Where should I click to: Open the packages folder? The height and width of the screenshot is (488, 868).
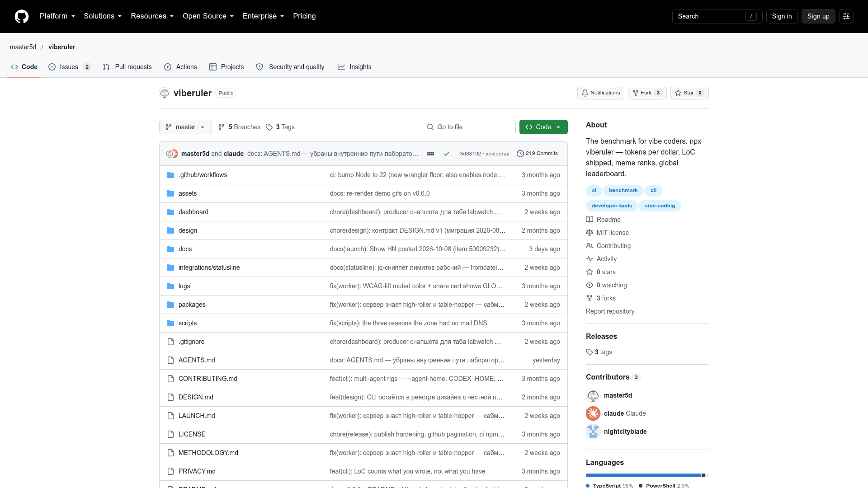192,305
